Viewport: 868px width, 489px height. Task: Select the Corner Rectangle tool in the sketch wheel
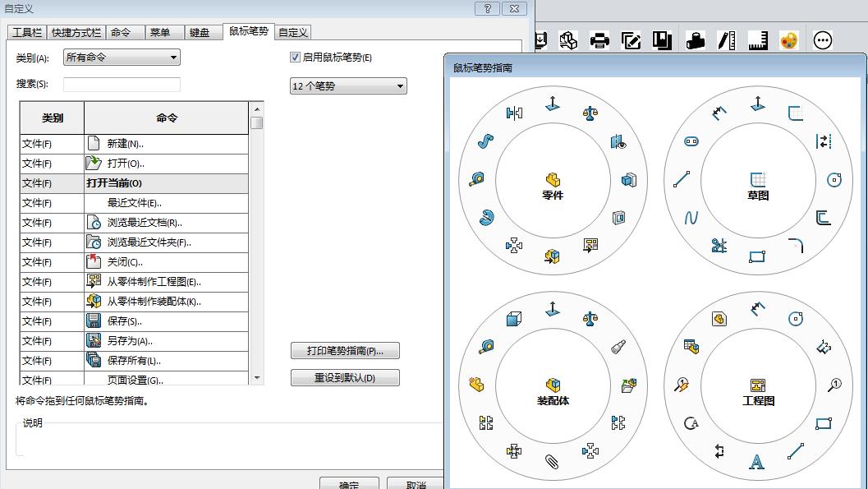[x=757, y=256]
